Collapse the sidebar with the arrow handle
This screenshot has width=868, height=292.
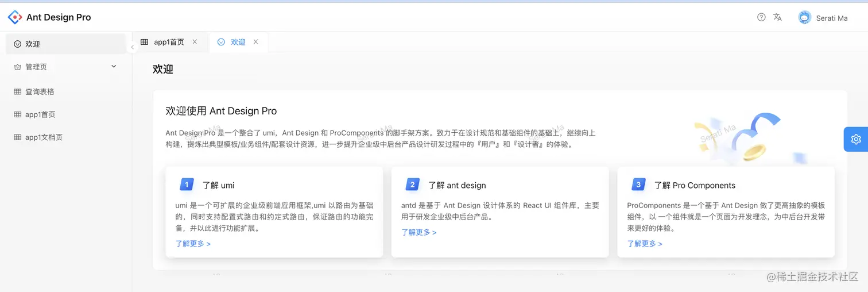(x=133, y=47)
